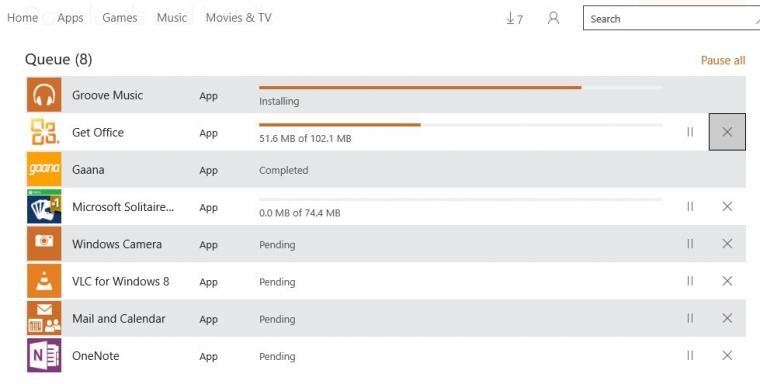The width and height of the screenshot is (760, 384).
Task: Select the Get Office app name
Action: [x=98, y=132]
